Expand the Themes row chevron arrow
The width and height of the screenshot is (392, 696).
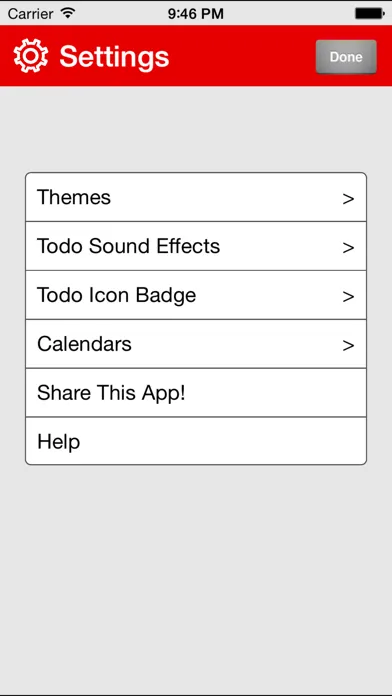(x=348, y=199)
